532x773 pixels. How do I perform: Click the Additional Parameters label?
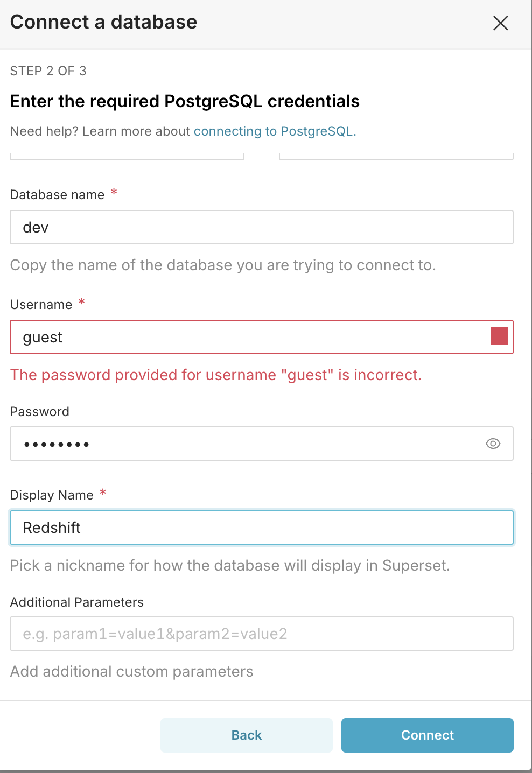(x=77, y=602)
